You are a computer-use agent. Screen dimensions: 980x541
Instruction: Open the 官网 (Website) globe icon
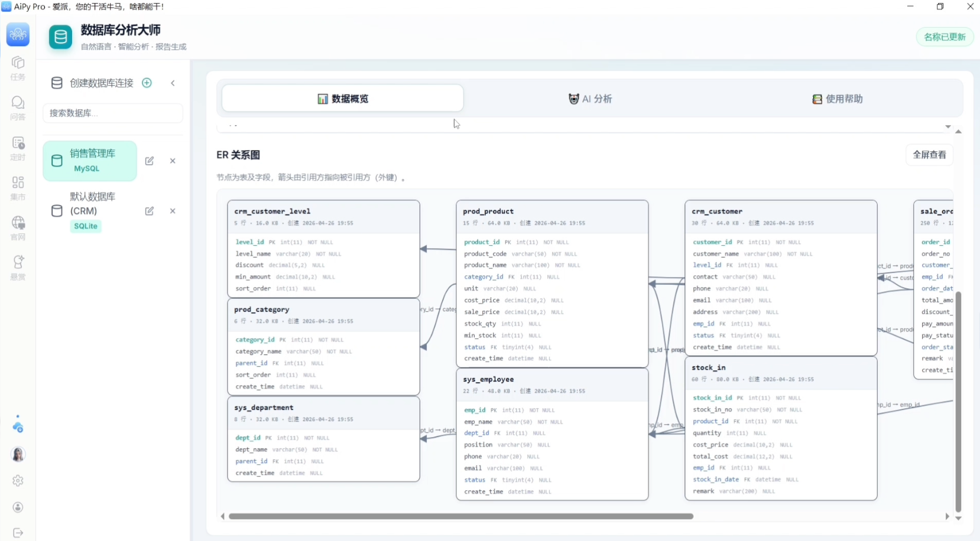point(18,228)
